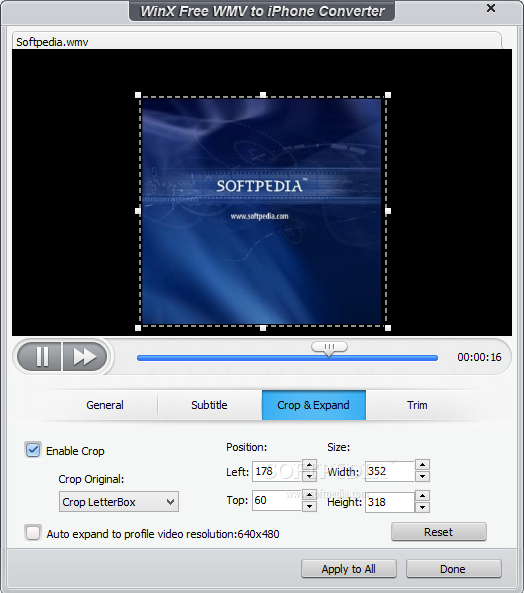The width and height of the screenshot is (524, 593).
Task: Click the Done button
Action: 454,569
